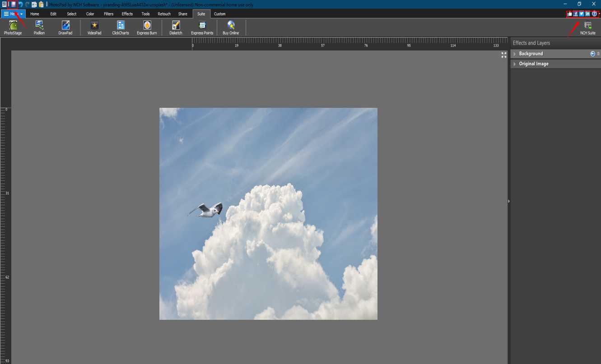Launch Express Points presentation software
The width and height of the screenshot is (601, 364).
(202, 28)
